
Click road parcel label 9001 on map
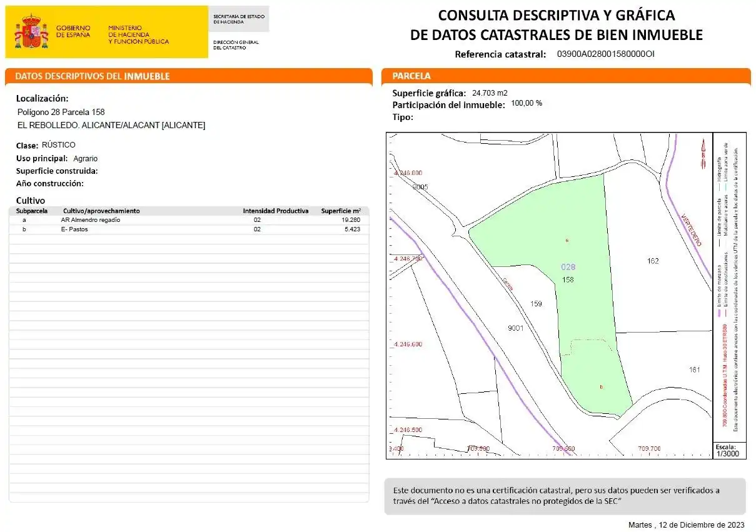(516, 328)
